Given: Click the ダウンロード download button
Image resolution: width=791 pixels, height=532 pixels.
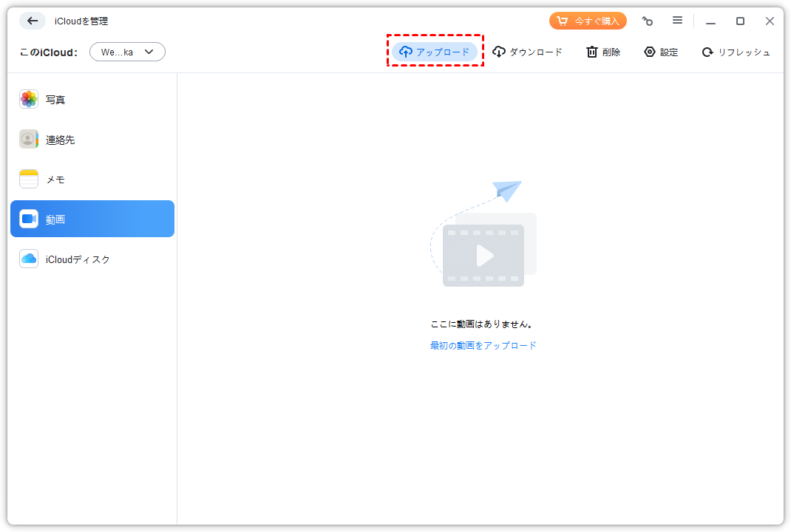Looking at the screenshot, I should (528, 52).
